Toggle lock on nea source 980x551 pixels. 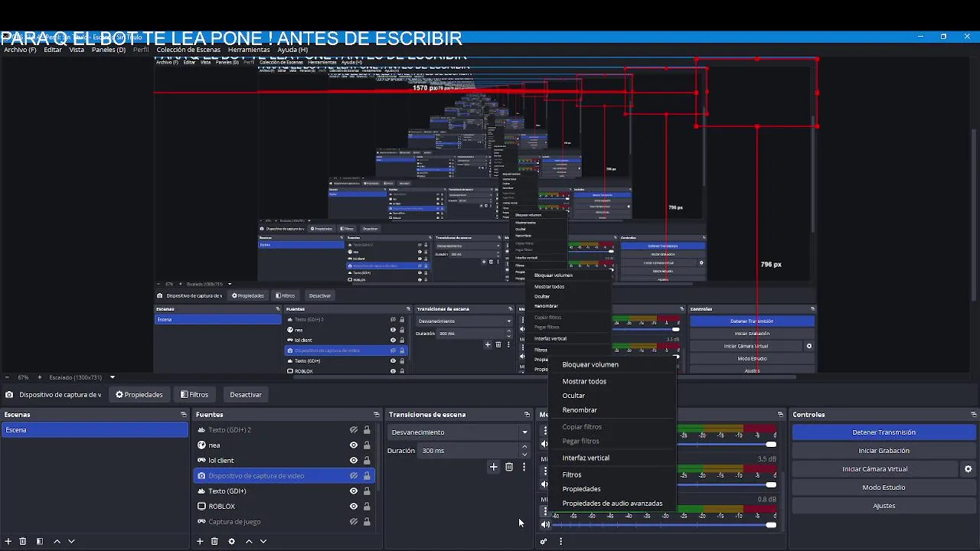pyautogui.click(x=367, y=445)
